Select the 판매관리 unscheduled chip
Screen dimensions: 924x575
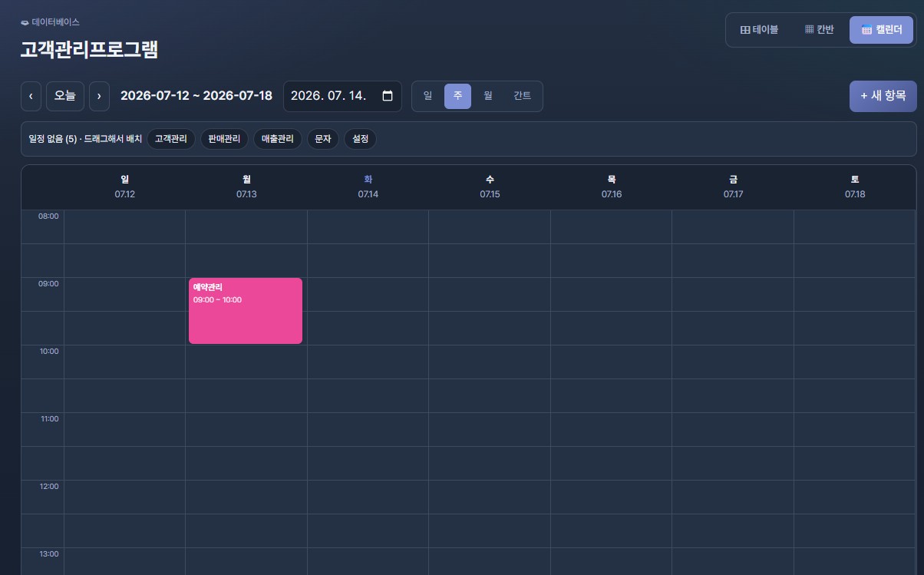[x=224, y=139]
